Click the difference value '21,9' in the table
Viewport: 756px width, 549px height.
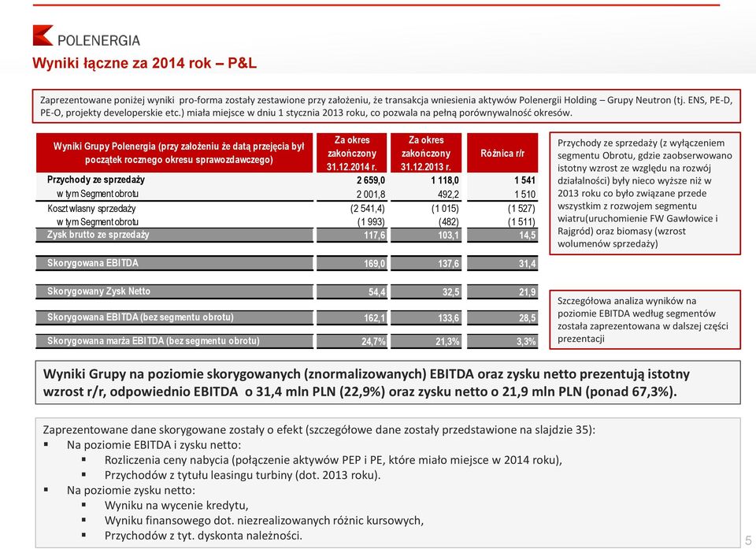click(x=528, y=292)
